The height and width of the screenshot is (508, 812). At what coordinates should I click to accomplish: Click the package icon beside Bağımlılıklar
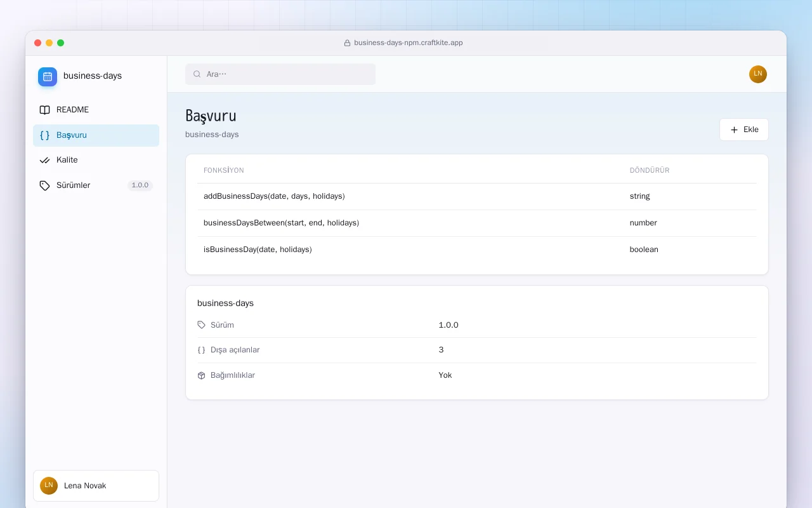tap(202, 375)
